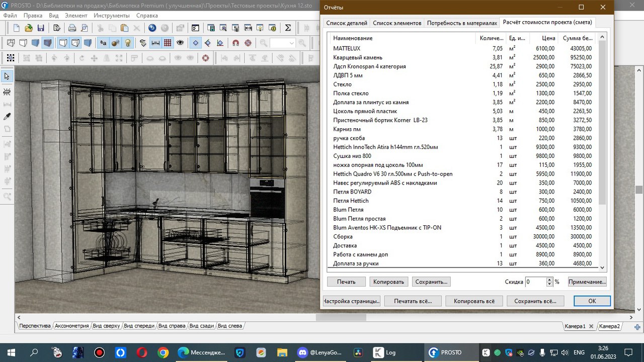Screen dimensions: 644x362
Task: Select the pointer selection tool
Action: coord(7,76)
